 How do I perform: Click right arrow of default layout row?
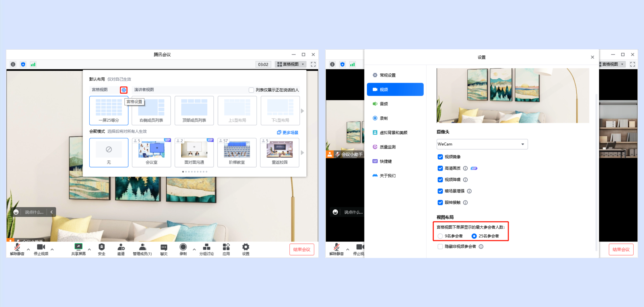[302, 111]
